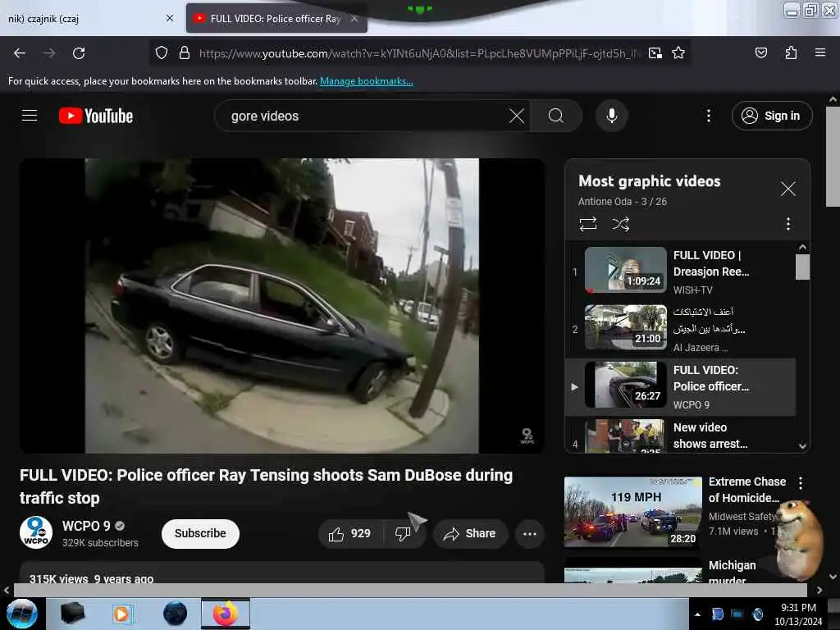
Task: Close the Most graphic videos playlist panel
Action: [x=787, y=189]
